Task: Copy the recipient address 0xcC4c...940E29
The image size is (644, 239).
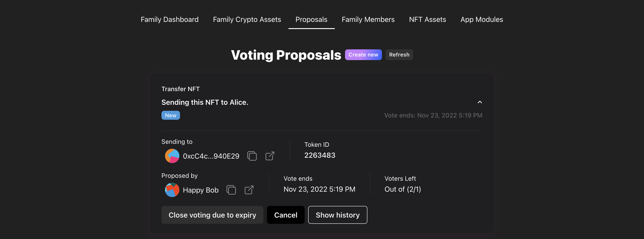Action: 252,156
